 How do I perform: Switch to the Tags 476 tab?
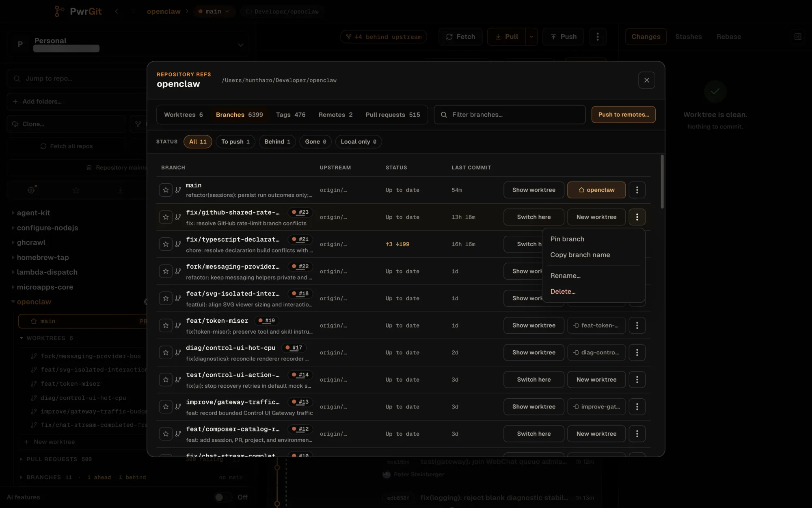coord(291,115)
